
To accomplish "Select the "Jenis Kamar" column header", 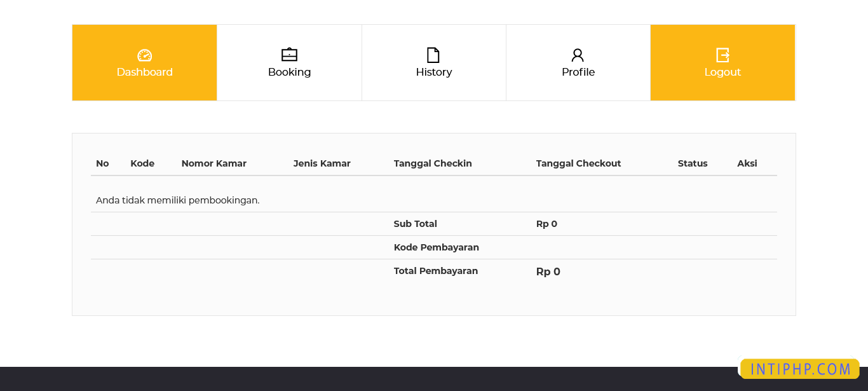I will 322,163.
